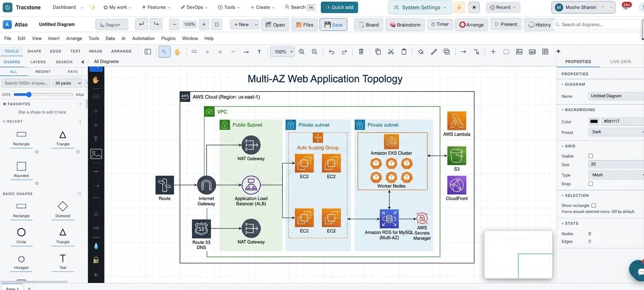This screenshot has width=644, height=290.
Task: Select the CloudFront icon on canvas
Action: coord(456,185)
